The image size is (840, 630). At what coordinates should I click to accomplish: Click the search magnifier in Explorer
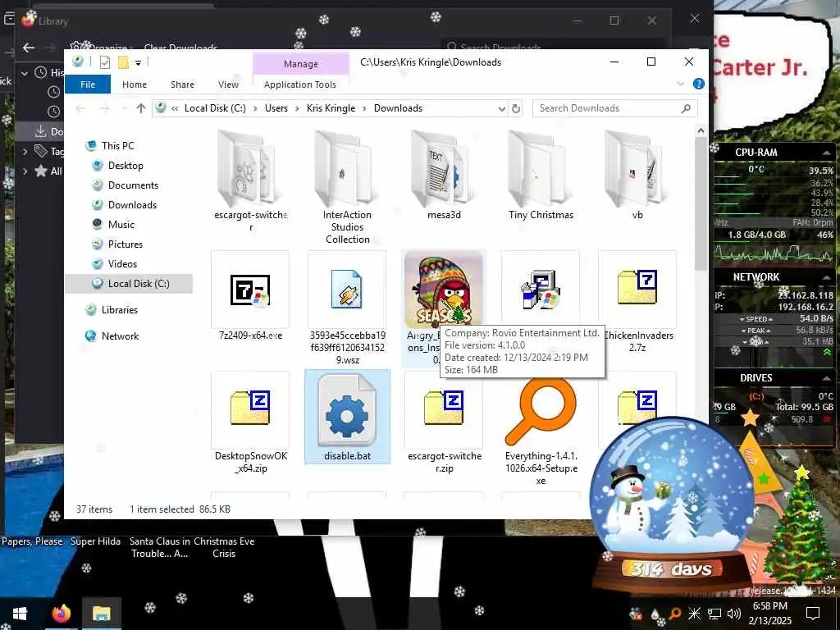point(687,109)
